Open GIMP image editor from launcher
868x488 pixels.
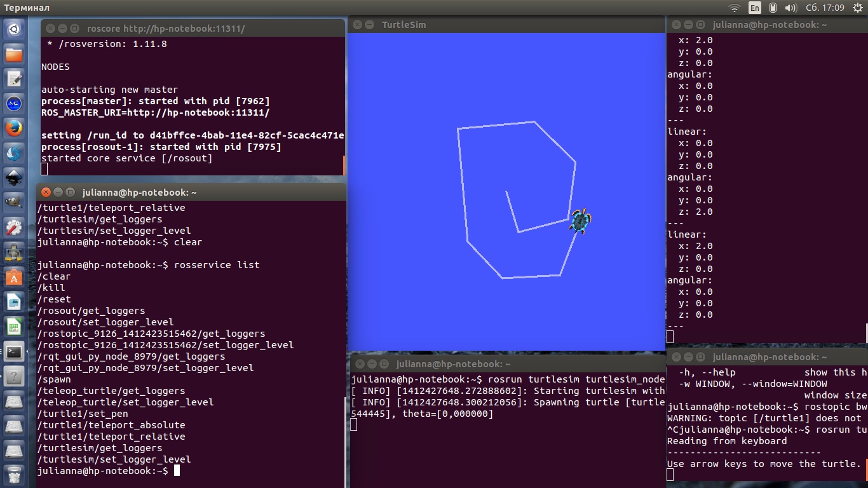(x=14, y=202)
